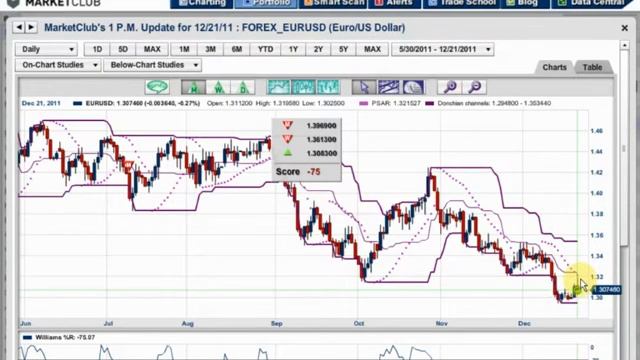Image resolution: width=640 pixels, height=360 pixels.
Task: Toggle the monthly Trade Triangle (M) icon
Action: pos(193,87)
